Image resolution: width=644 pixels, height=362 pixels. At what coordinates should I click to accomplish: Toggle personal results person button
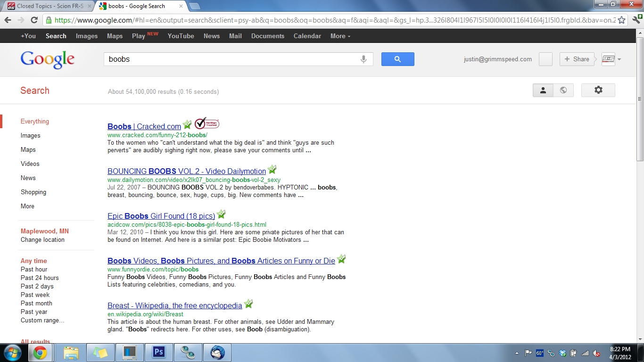click(543, 90)
